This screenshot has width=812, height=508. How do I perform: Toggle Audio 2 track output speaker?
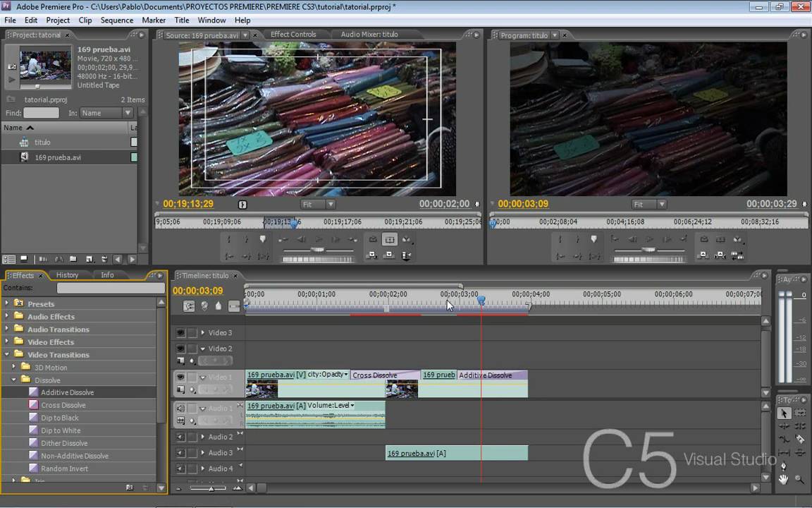180,437
